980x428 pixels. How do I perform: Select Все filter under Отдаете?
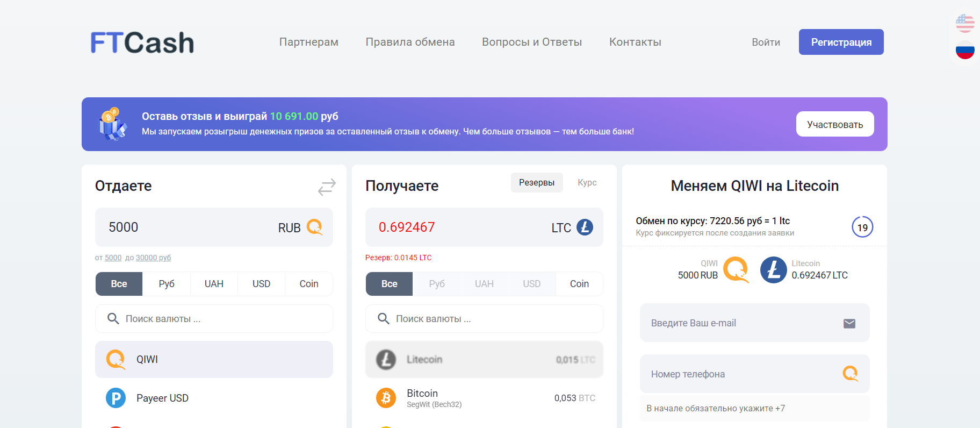click(119, 284)
